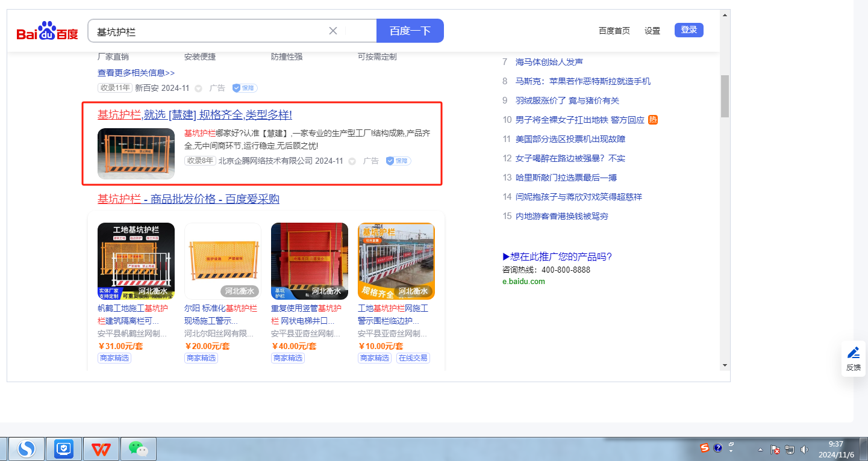The width and height of the screenshot is (868, 461).
Task: Open product link 重复使用竖管基坑护栏
Action: 306,314
